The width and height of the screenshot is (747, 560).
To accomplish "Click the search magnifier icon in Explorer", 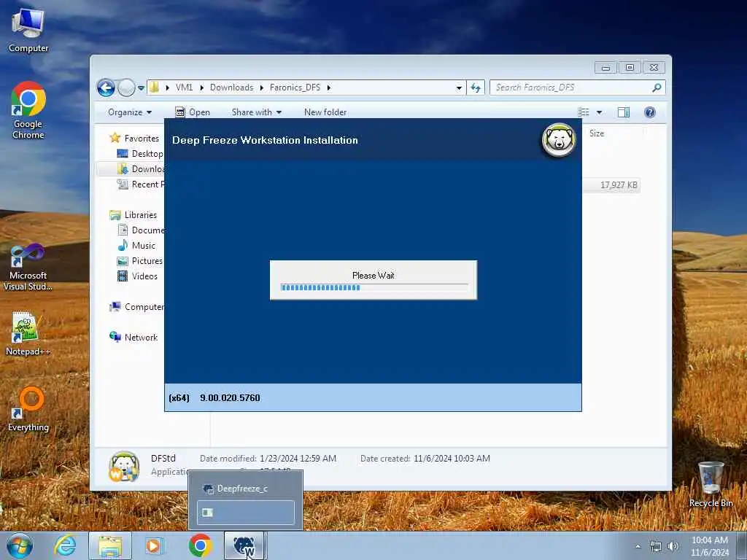I will 657,87.
